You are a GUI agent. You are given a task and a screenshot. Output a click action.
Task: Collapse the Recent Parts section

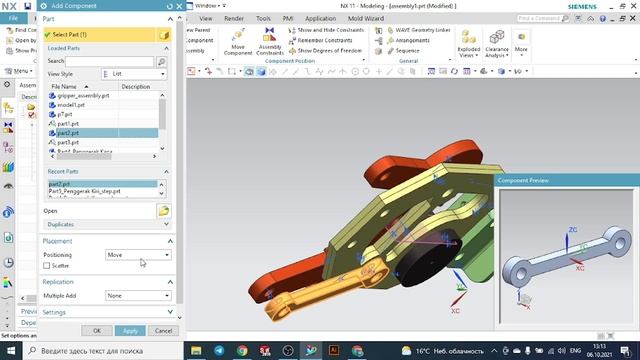(166, 171)
